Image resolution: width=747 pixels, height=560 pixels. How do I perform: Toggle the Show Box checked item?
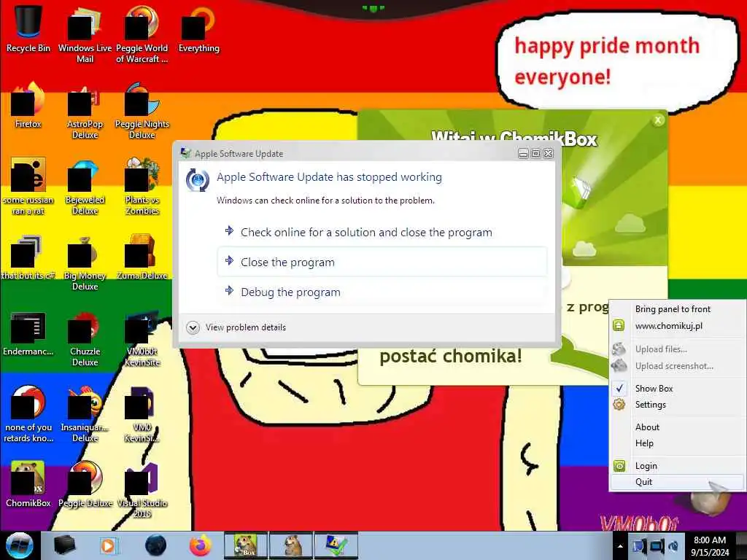[677, 389]
